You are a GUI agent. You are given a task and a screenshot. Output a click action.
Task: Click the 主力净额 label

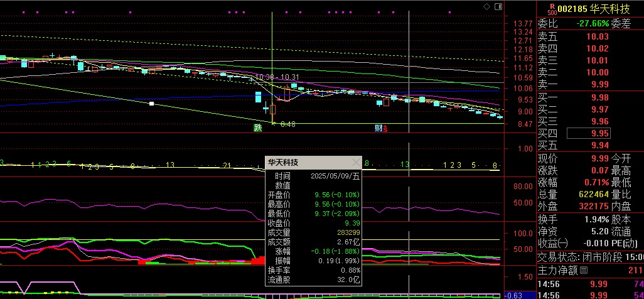[557, 270]
